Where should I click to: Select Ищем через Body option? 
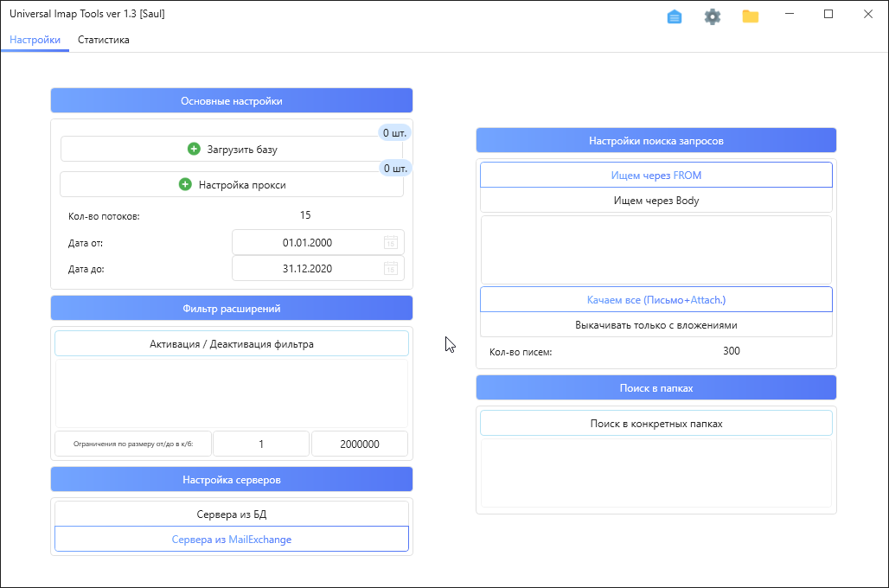(656, 201)
